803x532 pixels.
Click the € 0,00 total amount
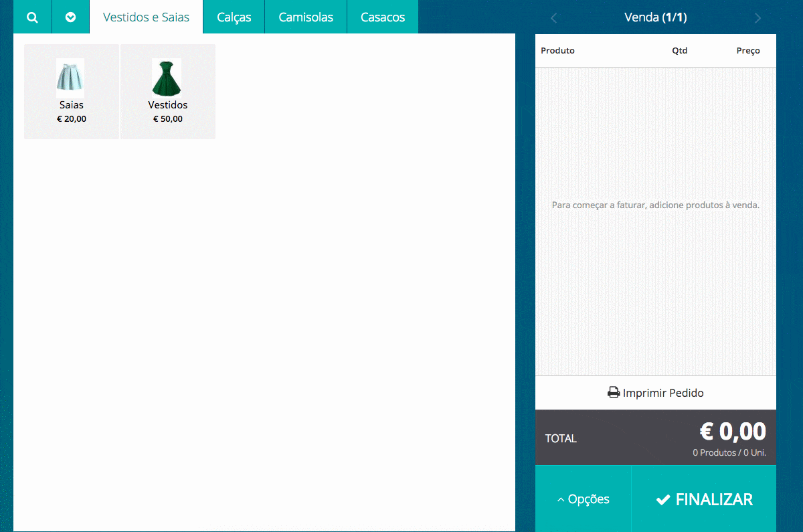click(733, 432)
